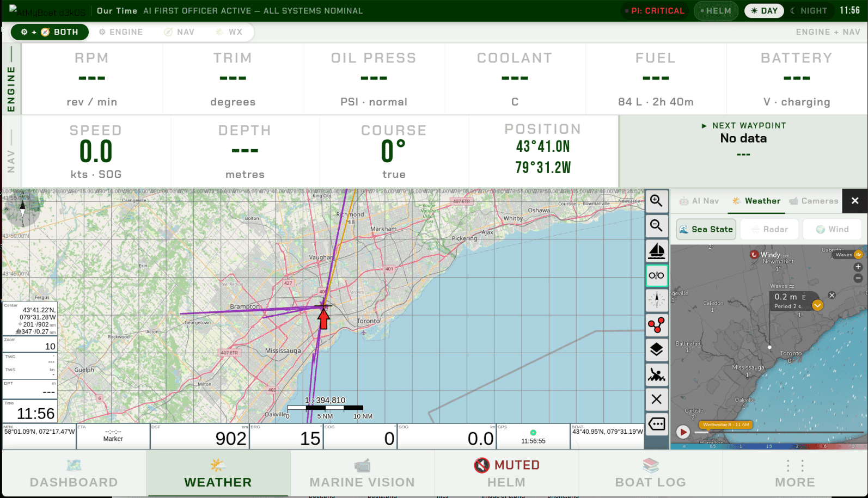868x498 pixels.
Task: Click the sailboat own-ship icon
Action: click(656, 251)
